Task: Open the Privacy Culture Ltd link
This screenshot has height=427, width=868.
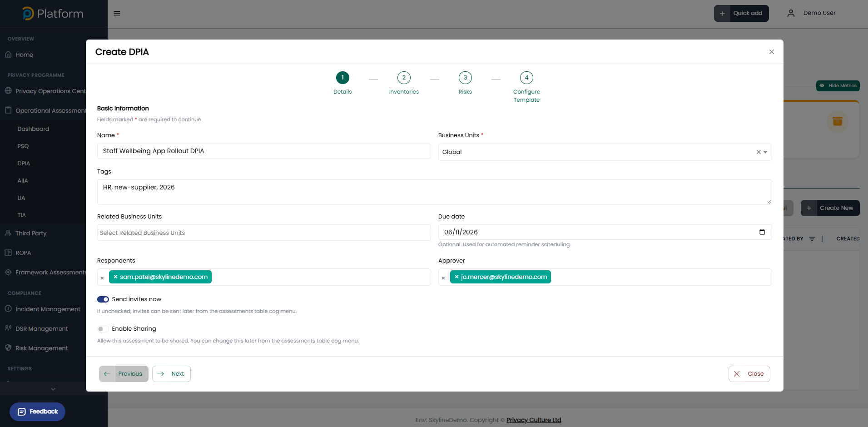Action: (x=534, y=420)
